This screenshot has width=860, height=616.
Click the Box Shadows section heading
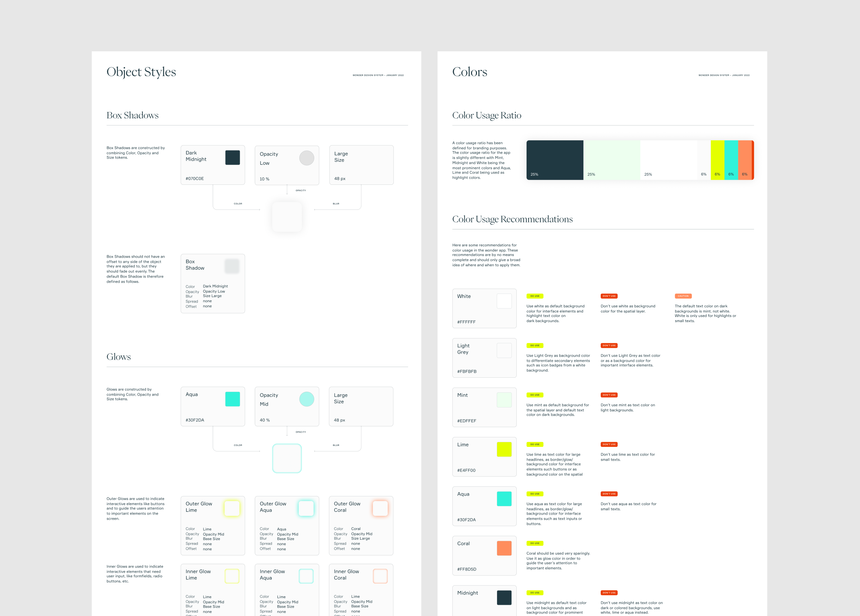[132, 115]
